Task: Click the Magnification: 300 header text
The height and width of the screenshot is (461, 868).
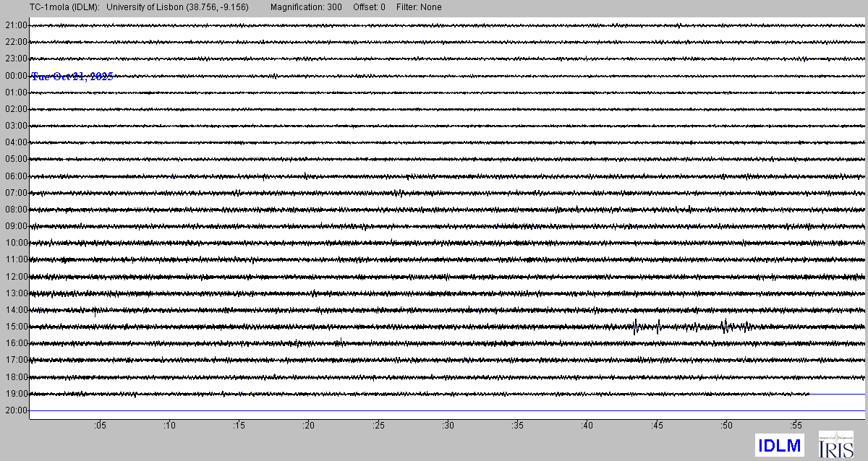Action: click(x=306, y=7)
